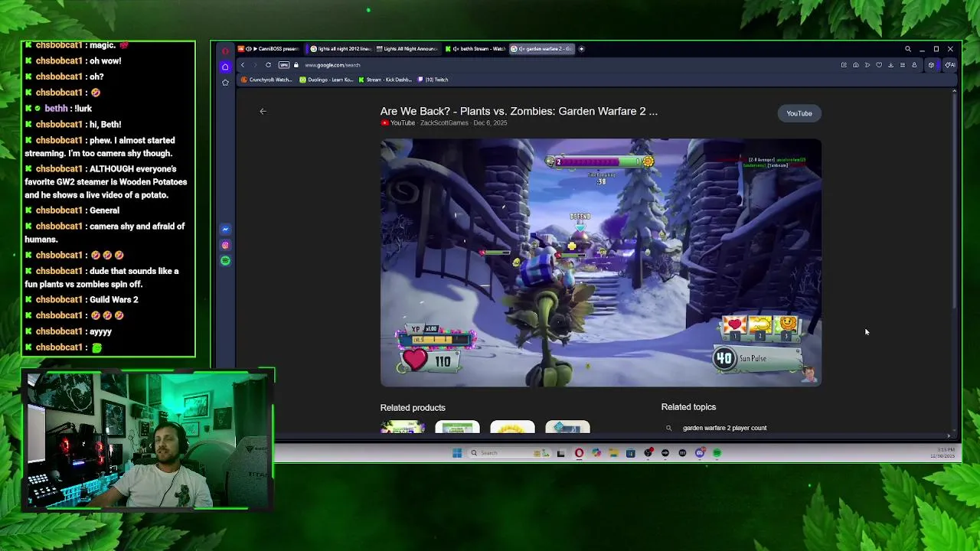Image resolution: width=980 pixels, height=551 pixels.
Task: Select the garden warfare 2 tab
Action: point(542,49)
